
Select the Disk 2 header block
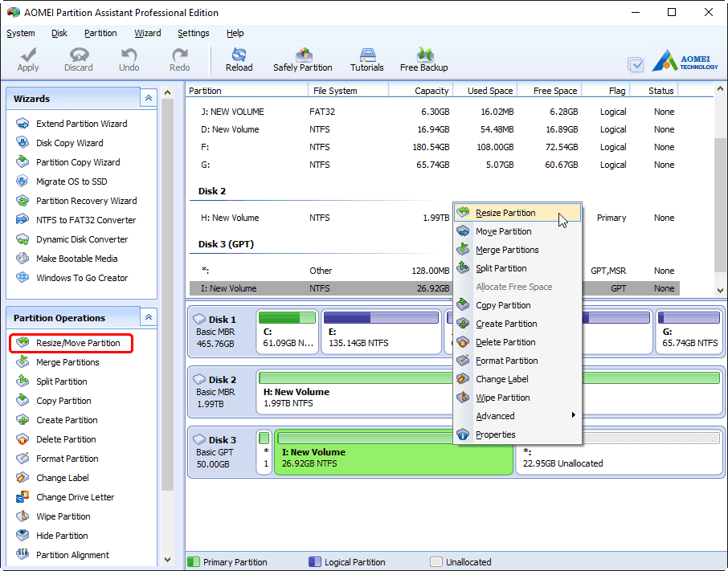[x=222, y=392]
